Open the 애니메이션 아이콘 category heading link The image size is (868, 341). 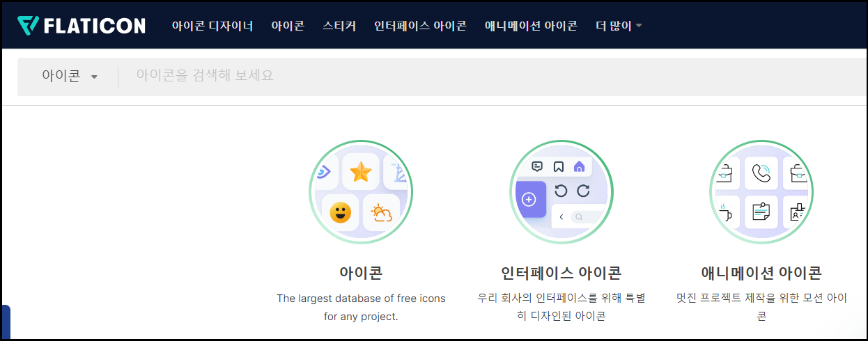(761, 273)
